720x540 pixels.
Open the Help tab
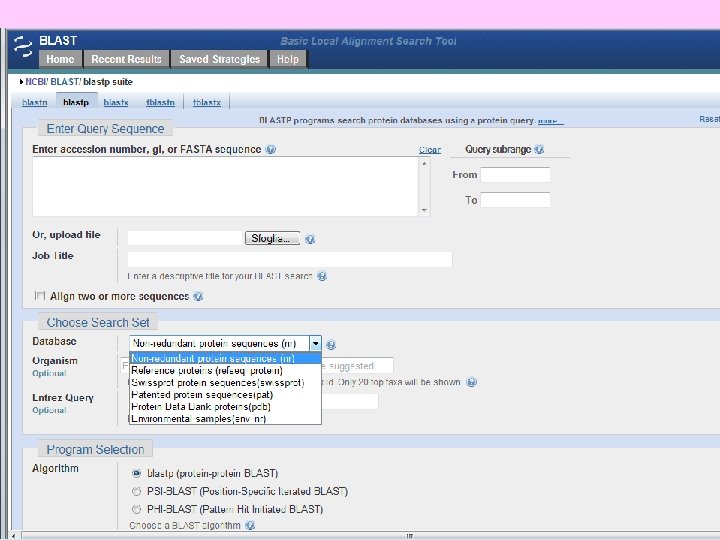288,59
